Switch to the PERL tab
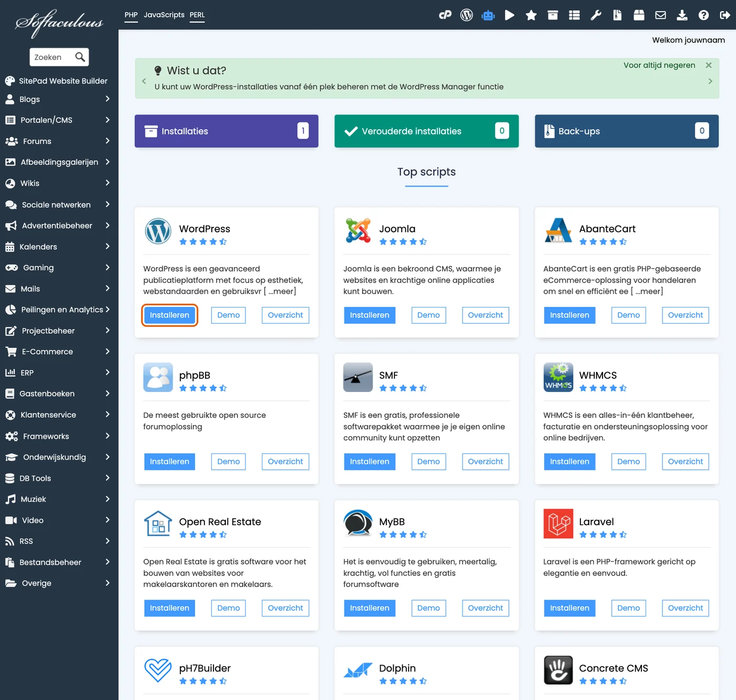This screenshot has height=700, width=736. coord(197,15)
